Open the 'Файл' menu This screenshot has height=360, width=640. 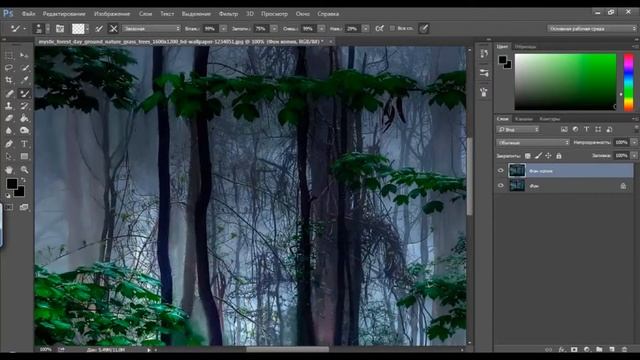(28, 13)
